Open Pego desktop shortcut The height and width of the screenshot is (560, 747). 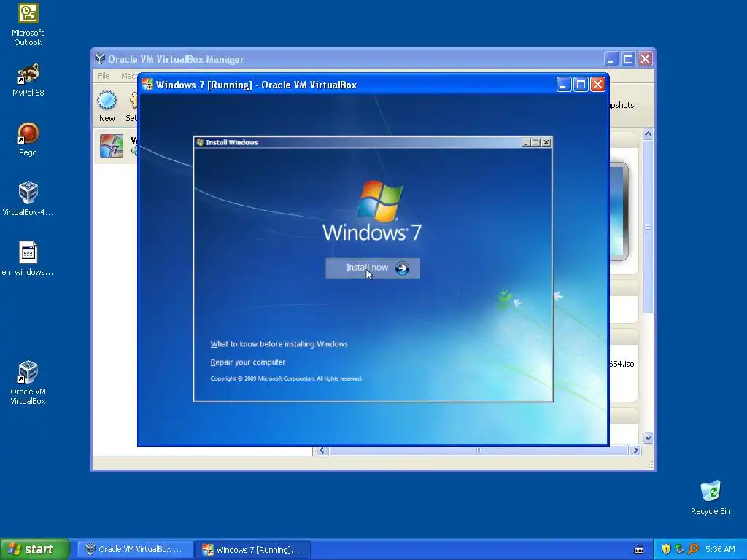pyautogui.click(x=28, y=139)
